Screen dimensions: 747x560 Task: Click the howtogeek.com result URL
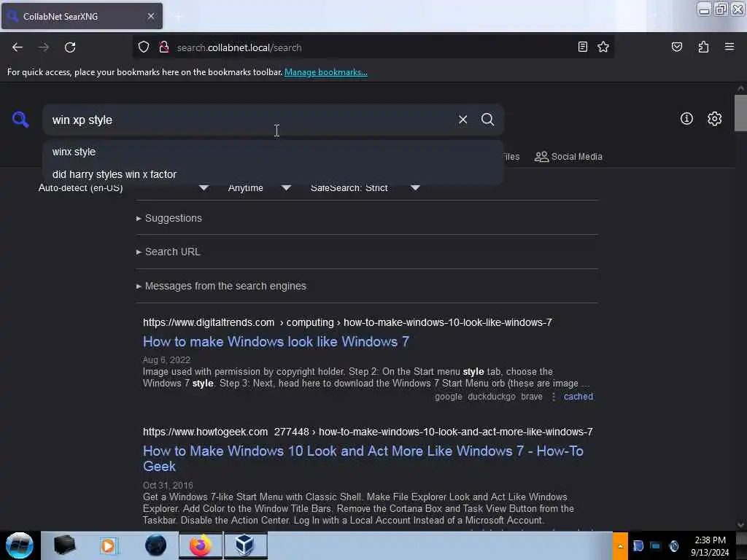(x=368, y=432)
